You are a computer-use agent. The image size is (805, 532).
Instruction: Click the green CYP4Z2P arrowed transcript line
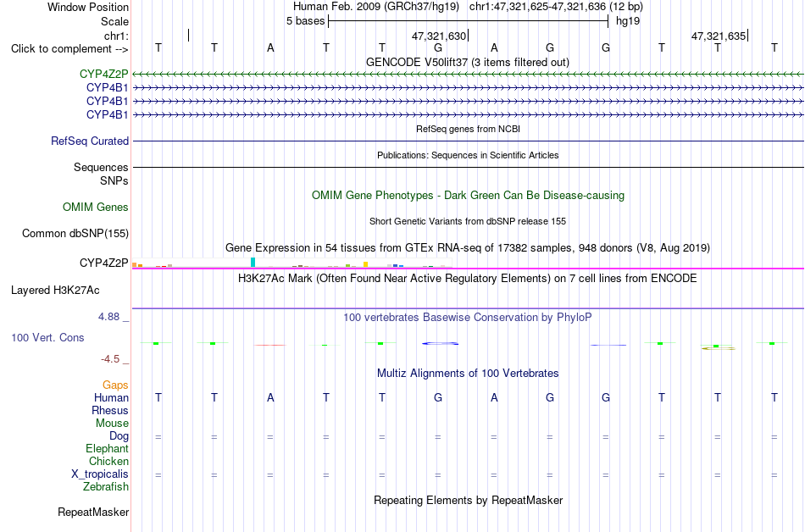point(468,75)
